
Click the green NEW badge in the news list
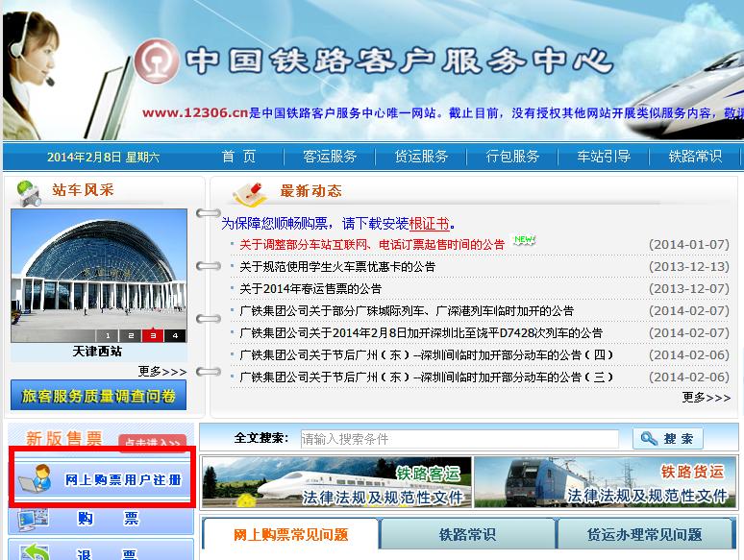(x=524, y=240)
